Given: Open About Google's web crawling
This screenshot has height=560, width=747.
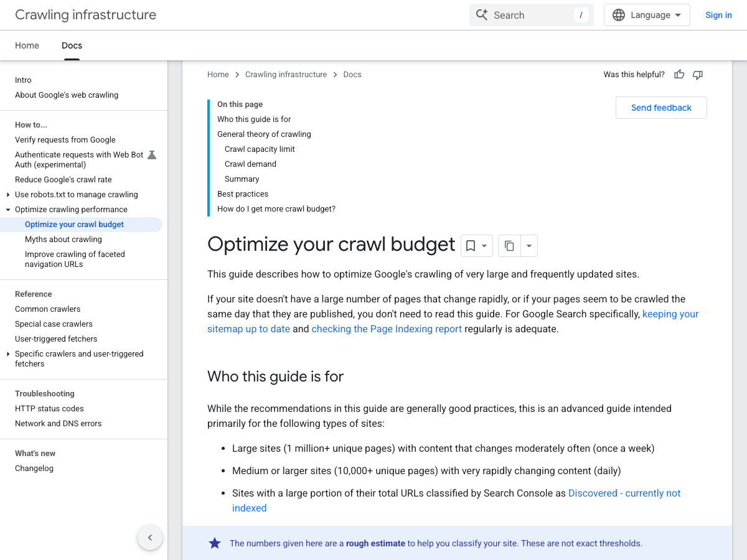Looking at the screenshot, I should (x=67, y=95).
